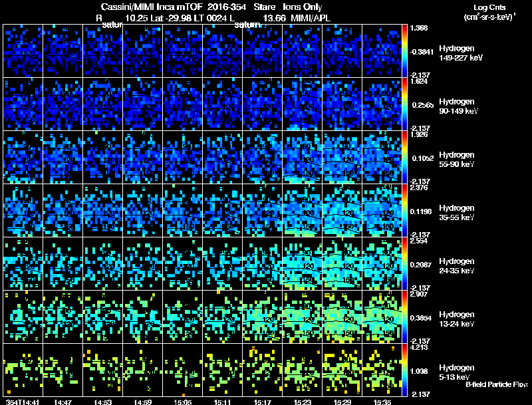Click the '1.624' color scale maximum value
The image size is (532, 405).
pos(419,81)
